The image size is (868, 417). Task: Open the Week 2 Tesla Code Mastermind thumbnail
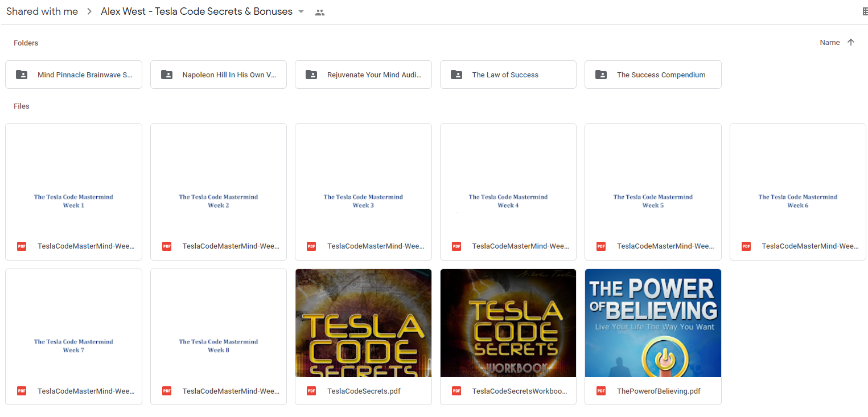tap(219, 178)
